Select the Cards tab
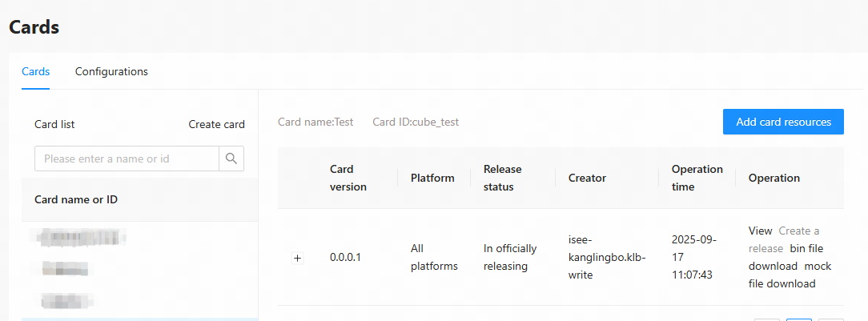The width and height of the screenshot is (868, 321). (x=35, y=71)
